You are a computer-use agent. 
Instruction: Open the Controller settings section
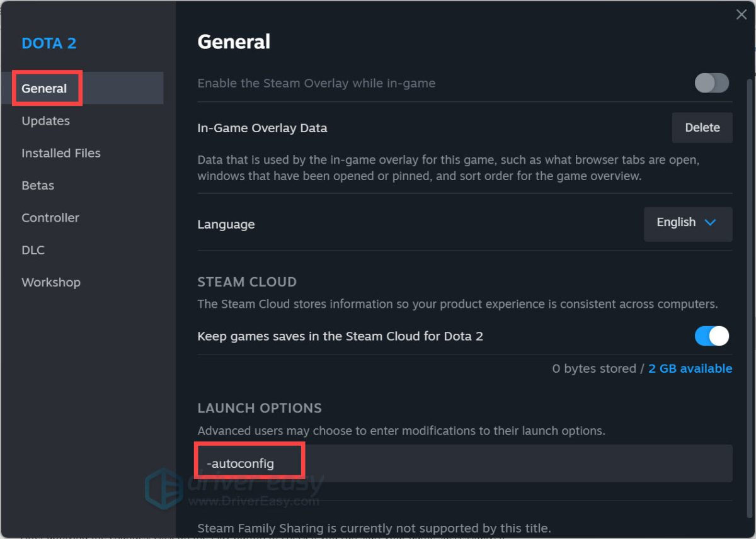click(50, 217)
